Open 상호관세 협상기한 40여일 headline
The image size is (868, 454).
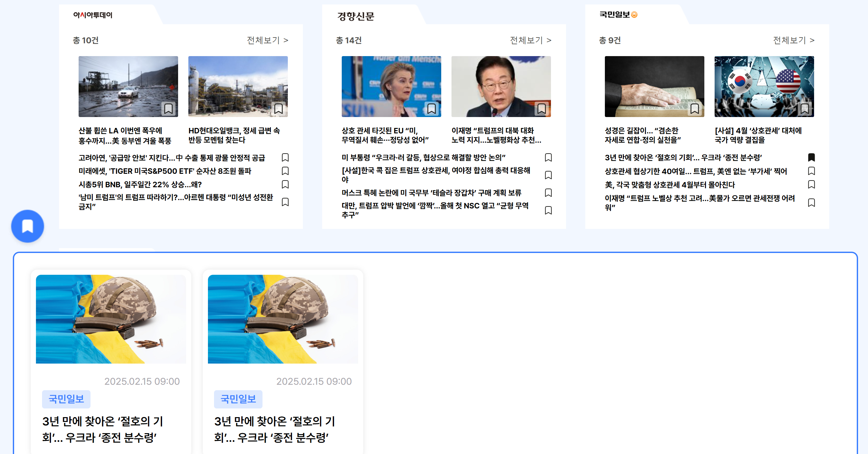tap(696, 171)
